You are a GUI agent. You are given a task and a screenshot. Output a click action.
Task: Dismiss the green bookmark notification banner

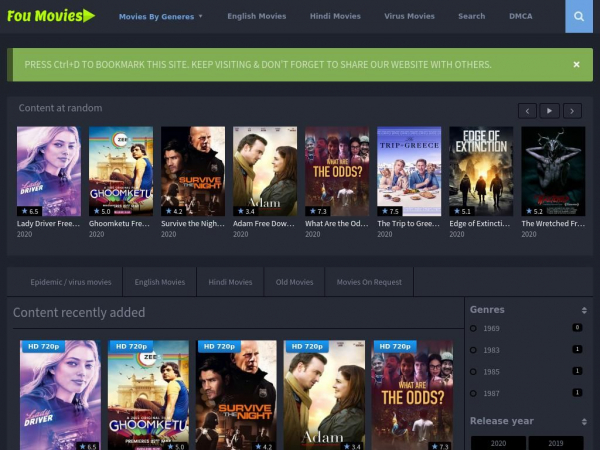(x=576, y=64)
